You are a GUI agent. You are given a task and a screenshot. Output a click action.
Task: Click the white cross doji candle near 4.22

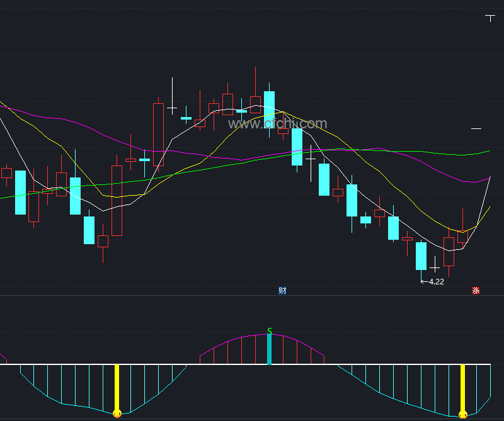tap(435, 267)
